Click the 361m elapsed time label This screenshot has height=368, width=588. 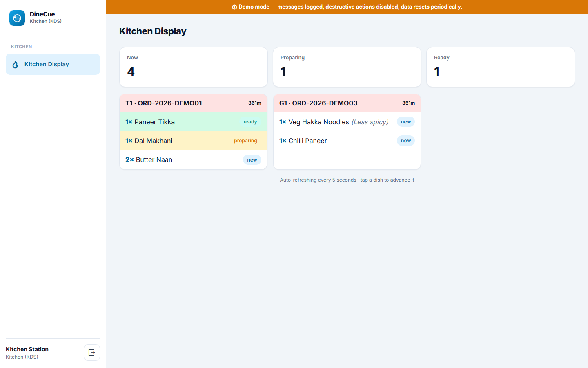[x=255, y=103]
